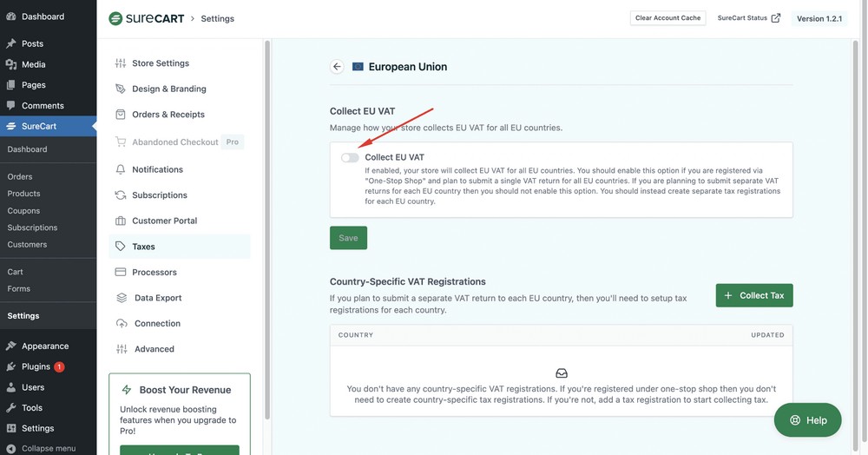Click Clear Account Cache button
Image resolution: width=868 pixels, height=455 pixels.
pyautogui.click(x=667, y=17)
